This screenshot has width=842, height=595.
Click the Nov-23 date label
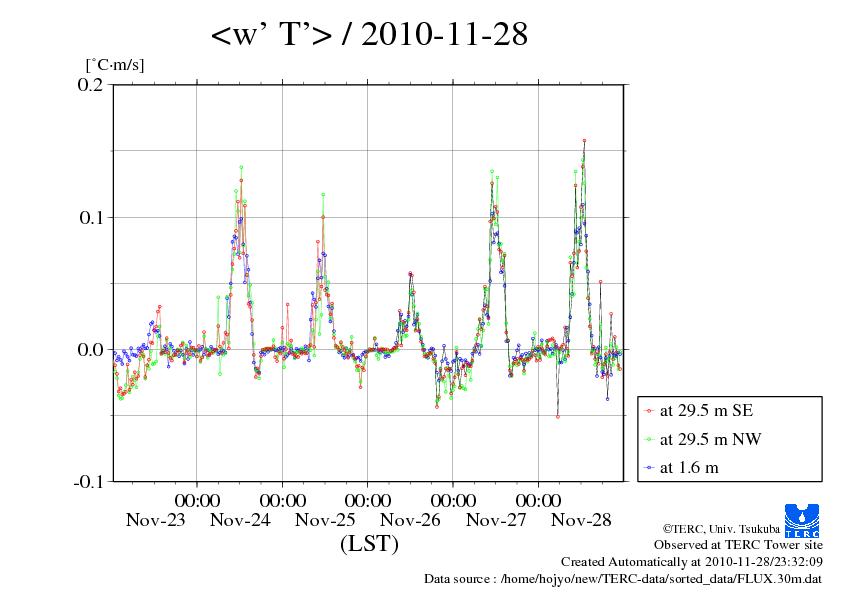tap(155, 520)
